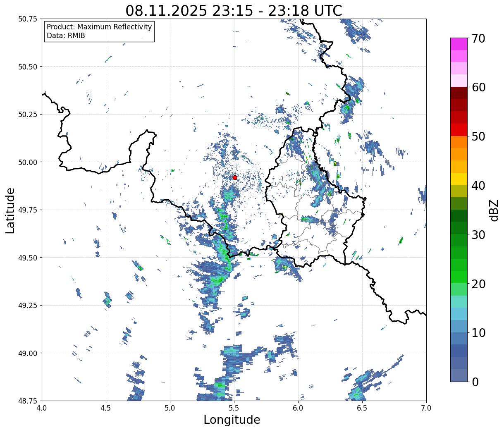Screen dimensions: 504x430
Task: Click the longitude tick label '6.5'
Action: (x=362, y=408)
